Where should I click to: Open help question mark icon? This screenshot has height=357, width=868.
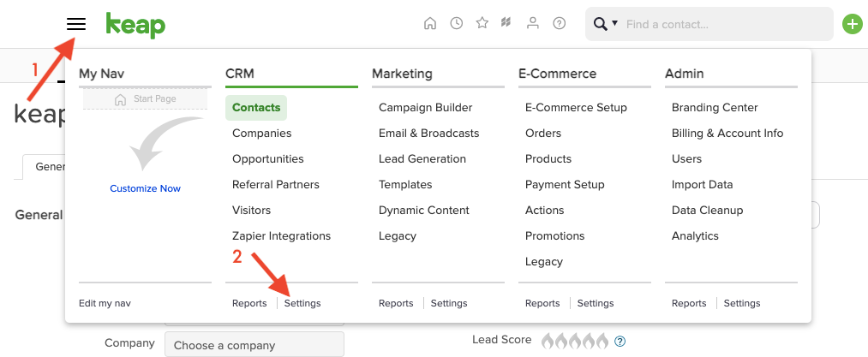560,23
